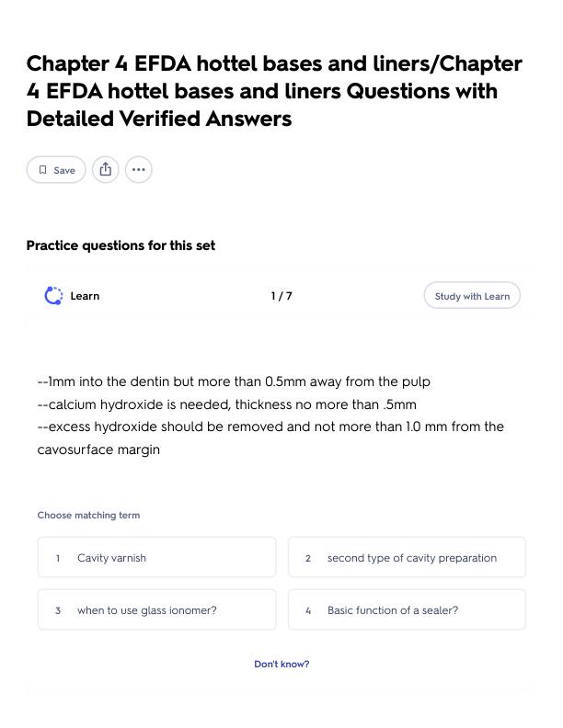Choose the Cavity varnish answer
Image resolution: width=563 pixels, height=728 pixels.
point(157,557)
